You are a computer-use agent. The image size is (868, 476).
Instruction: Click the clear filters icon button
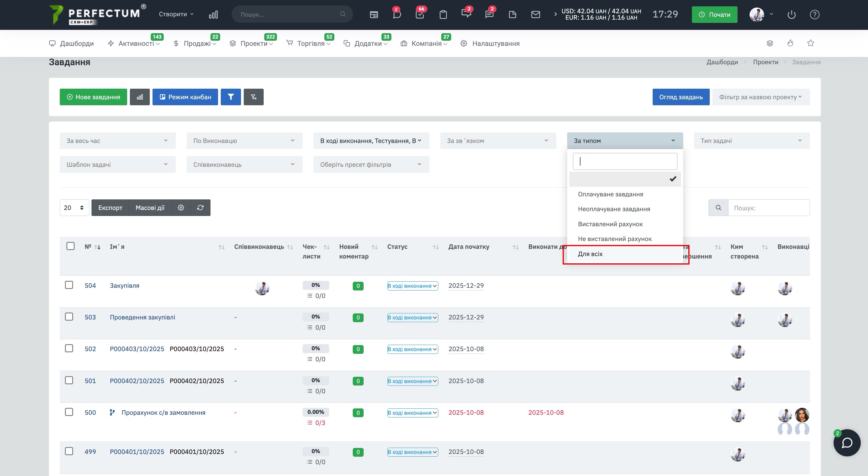click(x=253, y=97)
